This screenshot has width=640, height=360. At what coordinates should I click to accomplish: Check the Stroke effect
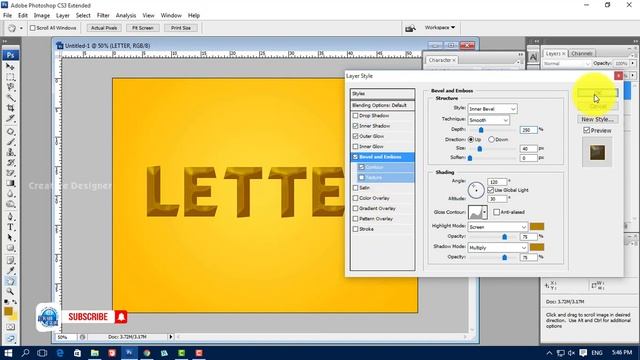[355, 229]
